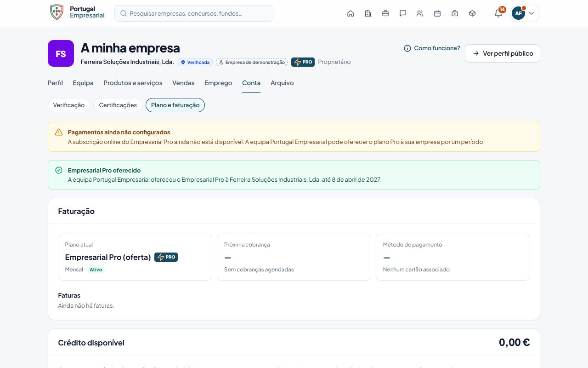Select the Plano e faturação pill
588x368 pixels.
pyautogui.click(x=175, y=105)
